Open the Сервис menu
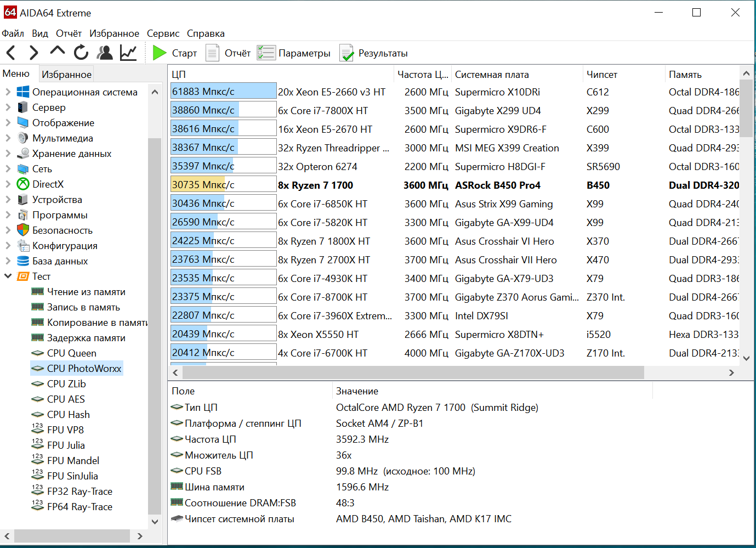 tap(163, 33)
